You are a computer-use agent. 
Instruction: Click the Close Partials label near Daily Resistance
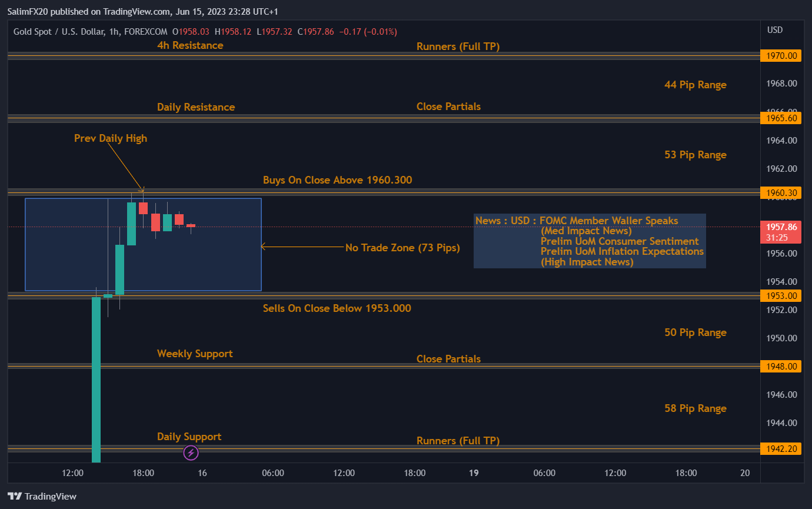[448, 107]
